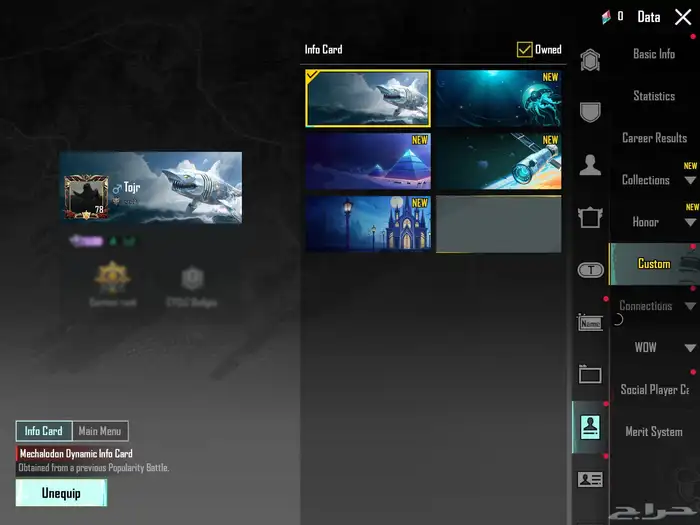
Task: Pick the night castle info card thumbnail
Action: (368, 223)
